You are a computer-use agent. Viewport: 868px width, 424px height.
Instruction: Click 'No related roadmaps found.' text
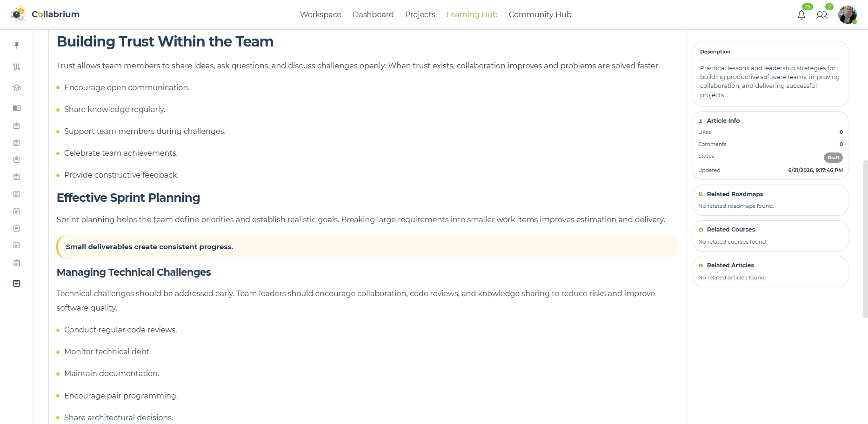(736, 206)
